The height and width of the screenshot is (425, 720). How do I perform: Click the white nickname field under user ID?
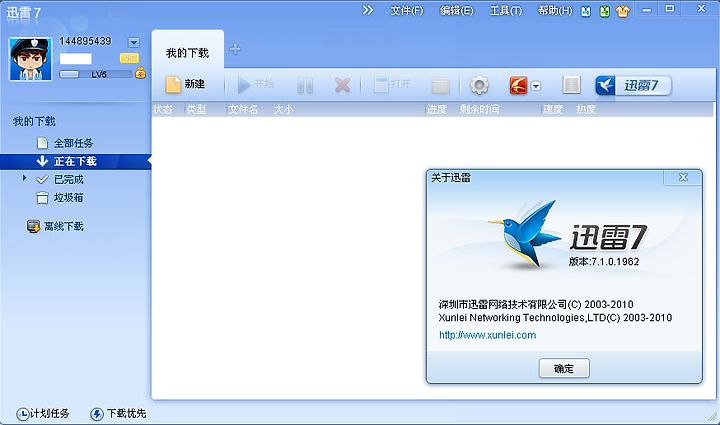pos(76,59)
